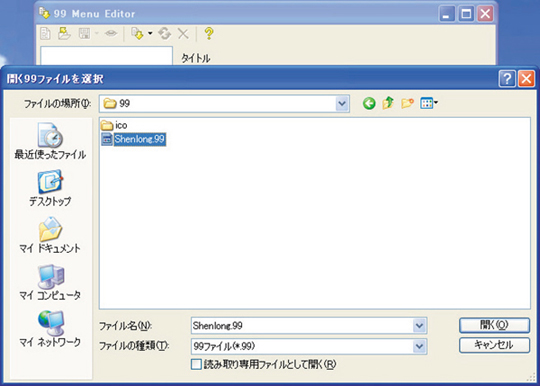Close the 99 Menu Editor window
The width and height of the screenshot is (540, 386).
(485, 14)
